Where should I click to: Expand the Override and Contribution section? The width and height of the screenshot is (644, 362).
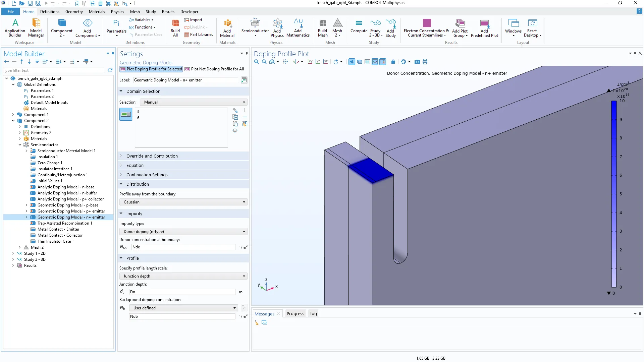152,156
